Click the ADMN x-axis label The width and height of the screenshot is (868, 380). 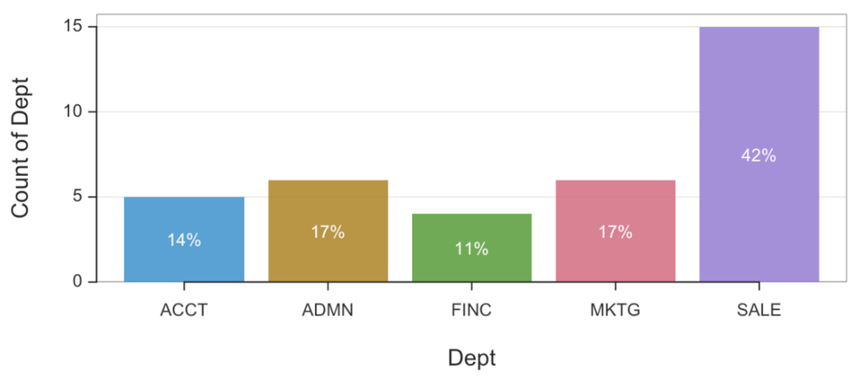(328, 310)
